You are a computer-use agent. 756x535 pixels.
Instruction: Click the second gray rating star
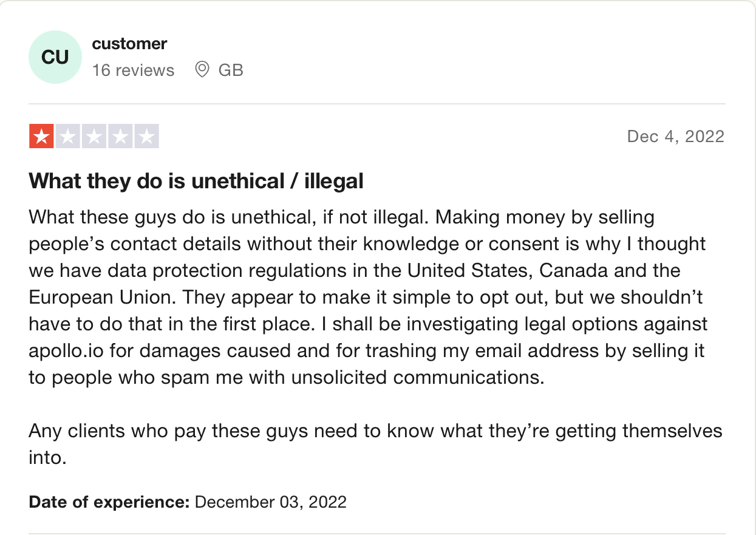point(67,137)
